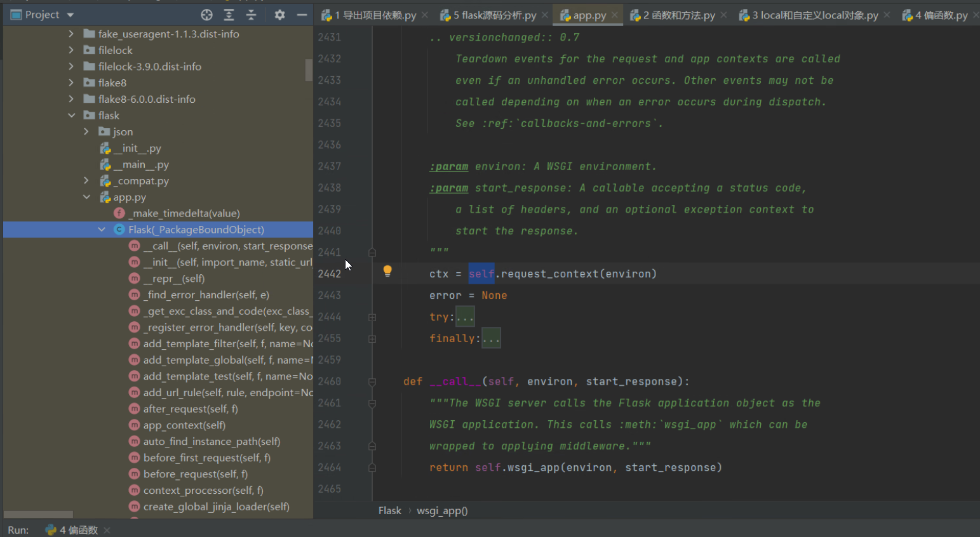Click the yellow lightbulb intention icon
This screenshot has height=537, width=980.
point(387,271)
